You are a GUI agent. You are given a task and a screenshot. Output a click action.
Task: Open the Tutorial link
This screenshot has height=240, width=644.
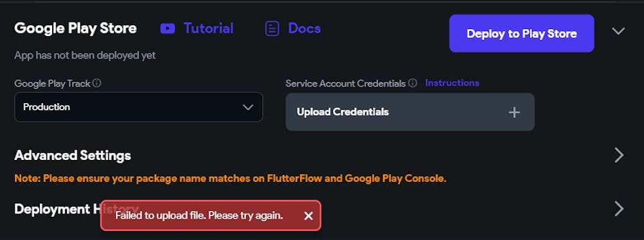click(209, 28)
